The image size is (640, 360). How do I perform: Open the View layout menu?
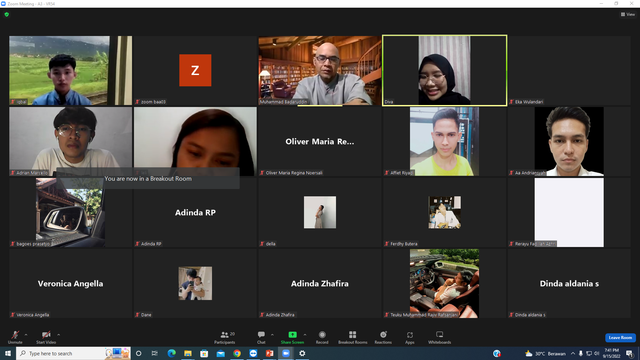point(628,14)
